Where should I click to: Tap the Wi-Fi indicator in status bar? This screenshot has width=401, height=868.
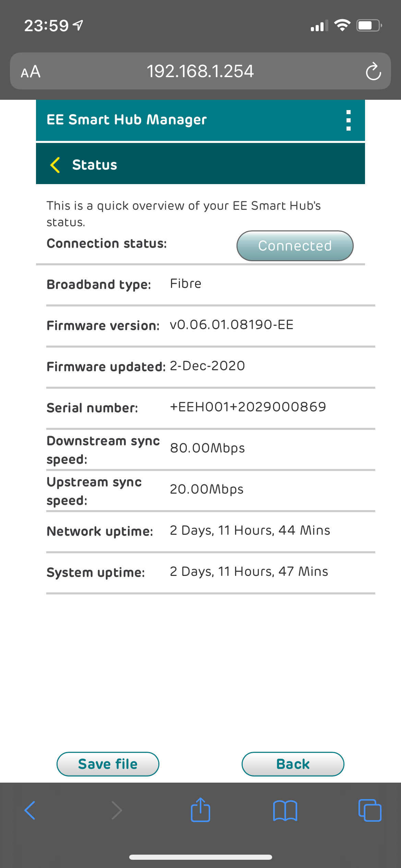tap(342, 25)
